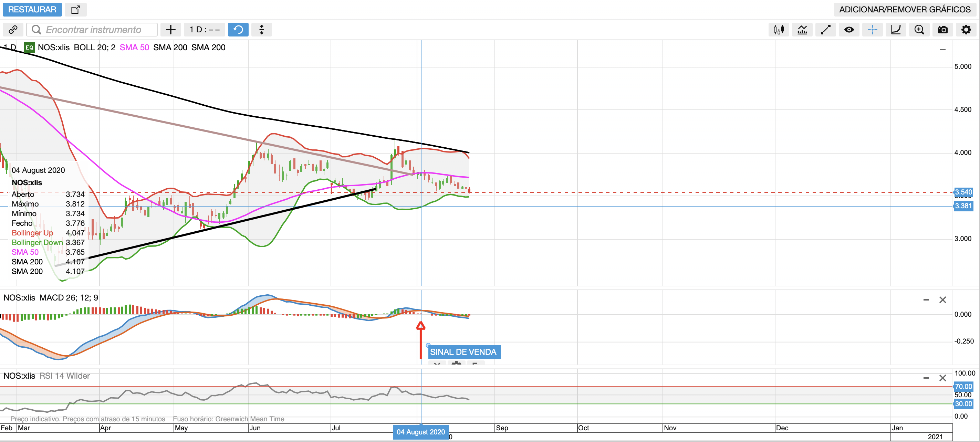Viewport: 980px width, 442px height.
Task: Toggle the blue crosshair cursor
Action: point(872,30)
